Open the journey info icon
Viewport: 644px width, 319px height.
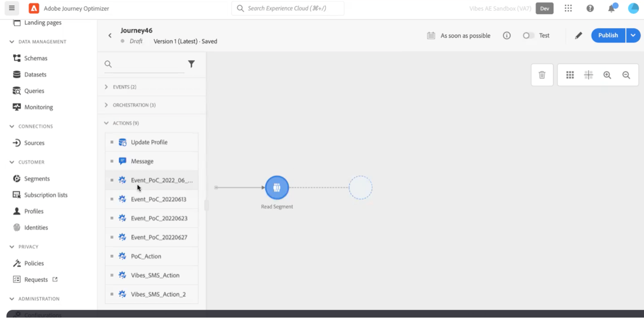(x=507, y=36)
